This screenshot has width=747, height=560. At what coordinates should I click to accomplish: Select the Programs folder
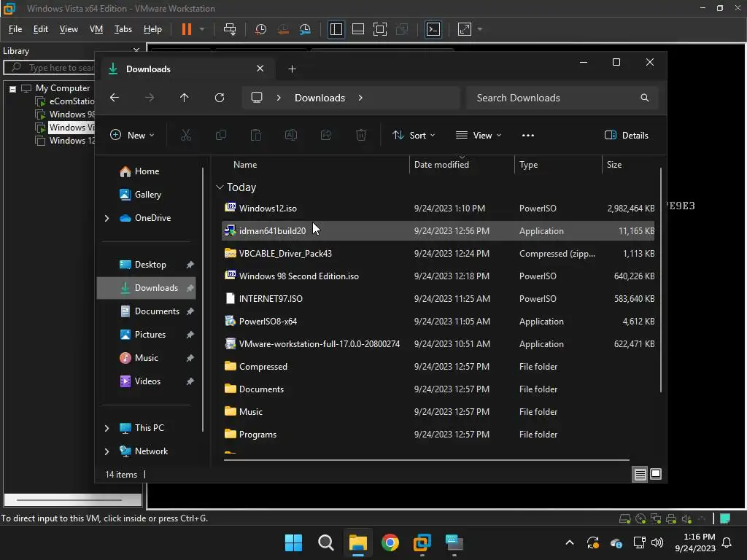tap(438, 435)
